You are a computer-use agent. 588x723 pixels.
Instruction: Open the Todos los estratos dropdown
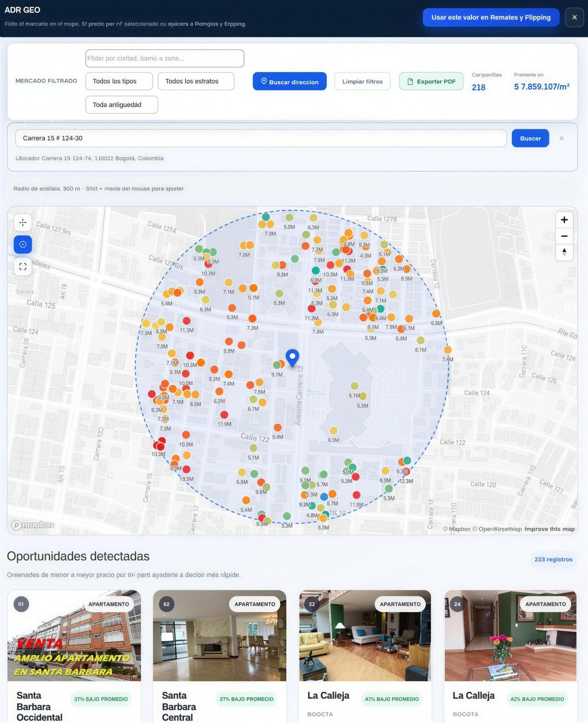click(x=196, y=81)
